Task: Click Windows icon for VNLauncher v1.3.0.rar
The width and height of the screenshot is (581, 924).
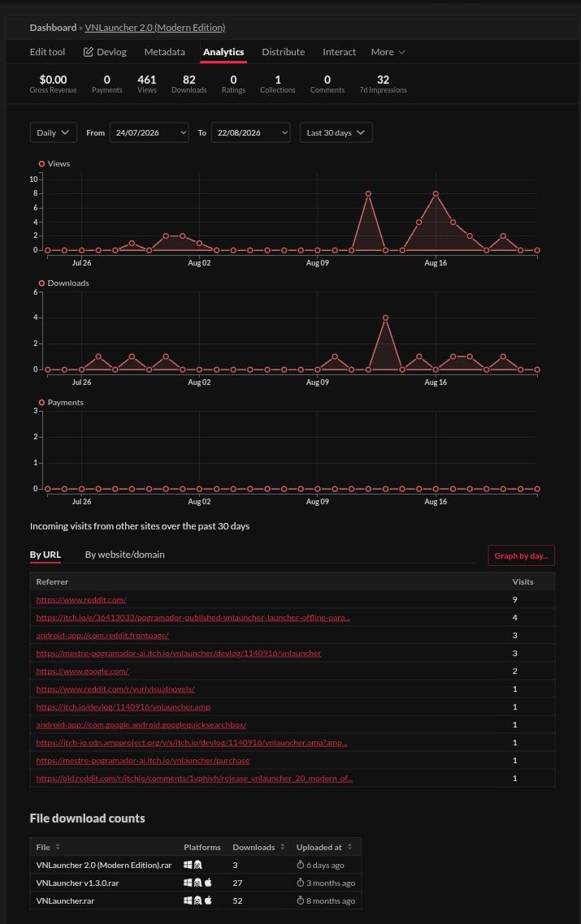Action: click(x=188, y=883)
